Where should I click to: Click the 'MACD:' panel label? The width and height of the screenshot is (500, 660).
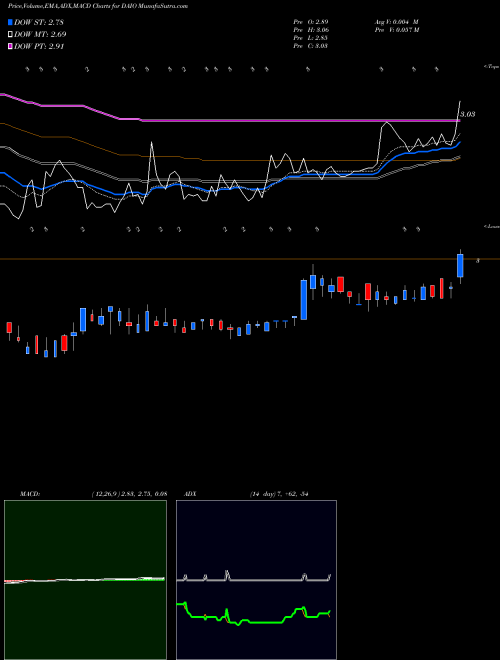[x=30, y=494]
